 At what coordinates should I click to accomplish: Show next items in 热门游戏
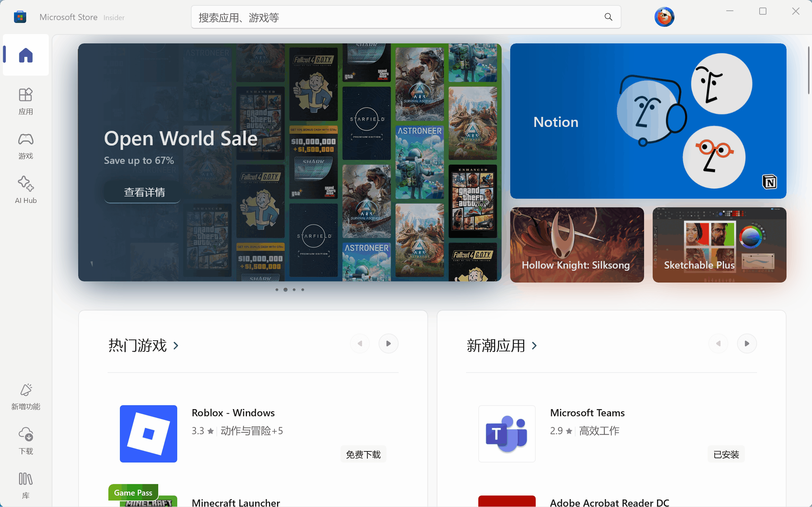coord(388,343)
